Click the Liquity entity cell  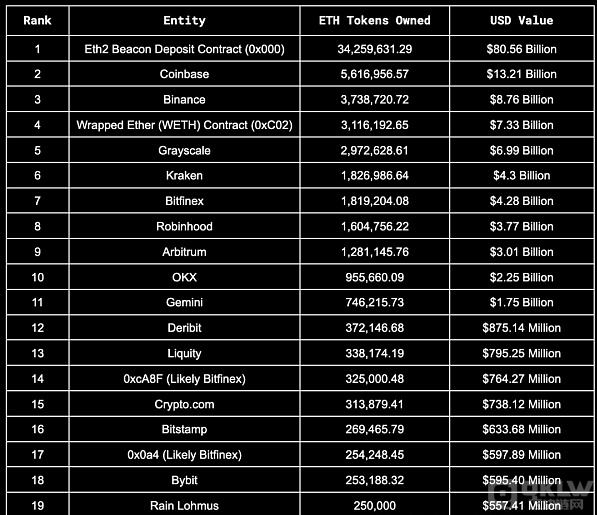pos(184,353)
